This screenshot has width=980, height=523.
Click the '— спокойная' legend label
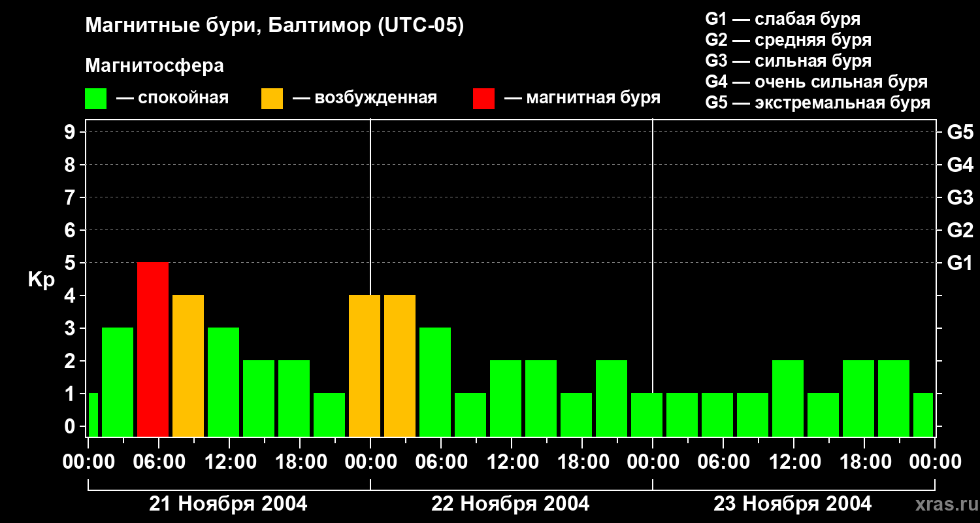coord(172,98)
